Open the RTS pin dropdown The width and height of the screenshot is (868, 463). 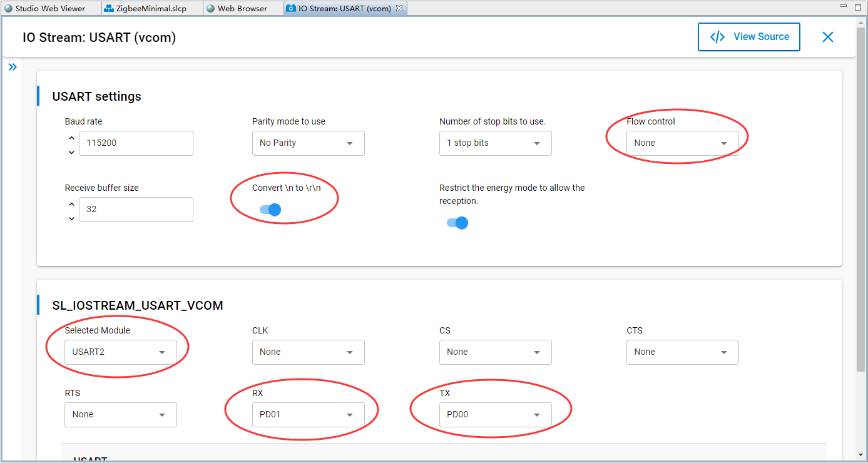tap(121, 415)
